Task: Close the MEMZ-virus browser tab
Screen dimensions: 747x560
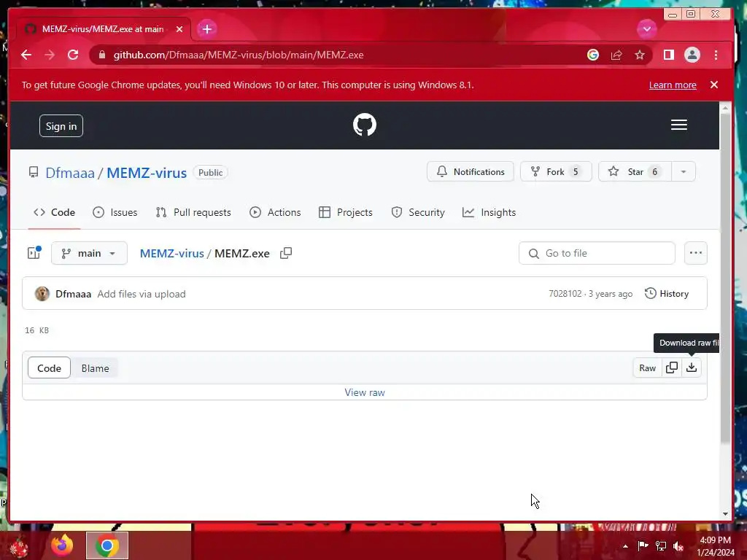Action: click(179, 29)
